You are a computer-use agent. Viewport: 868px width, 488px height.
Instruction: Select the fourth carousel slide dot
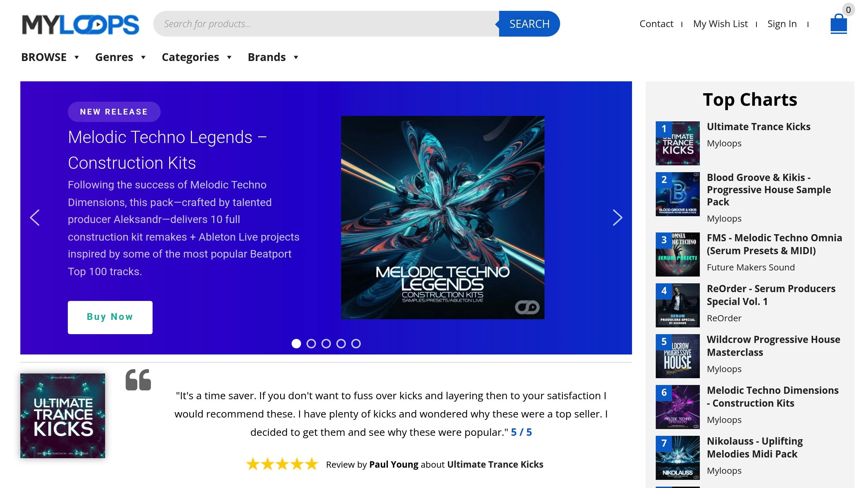click(x=341, y=344)
